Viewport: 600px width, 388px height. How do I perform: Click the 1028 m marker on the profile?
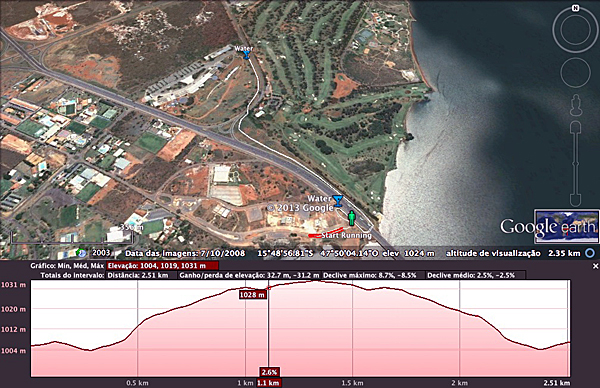(x=253, y=295)
